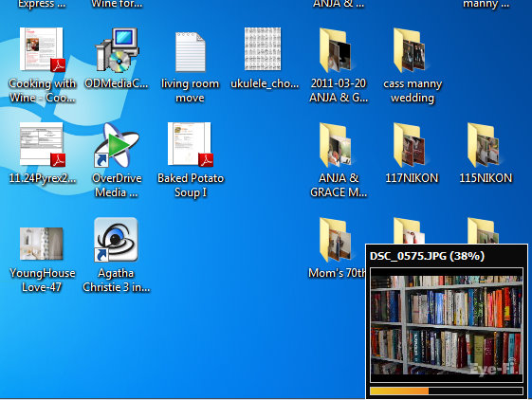Click the Eye-Fi upload preview thumbnail
Viewport: 532px width, 400px height.
click(447, 325)
